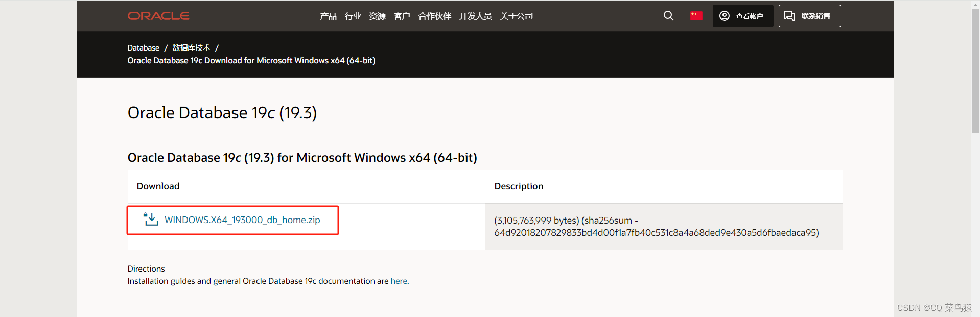Screen dimensions: 980x317
Task: Open the 关于公司 menu
Action: (x=516, y=16)
